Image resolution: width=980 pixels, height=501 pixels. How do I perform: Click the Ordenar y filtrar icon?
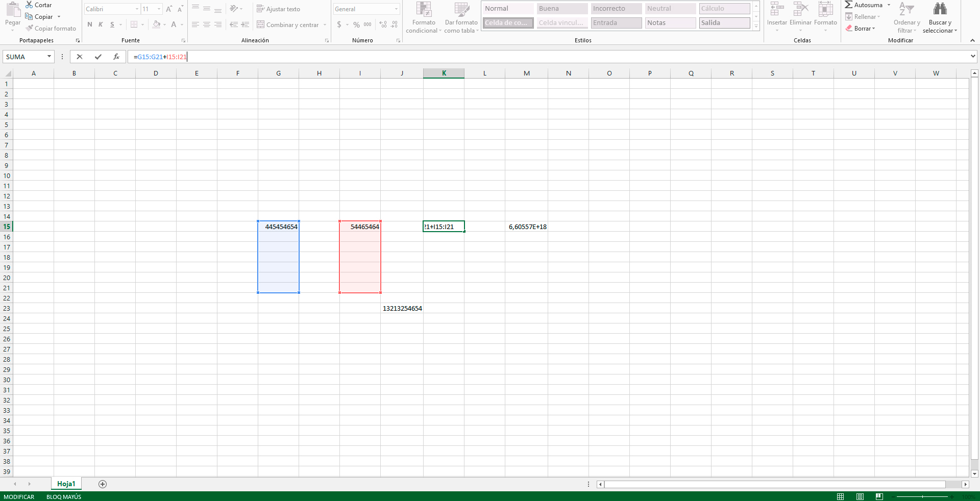point(906,9)
